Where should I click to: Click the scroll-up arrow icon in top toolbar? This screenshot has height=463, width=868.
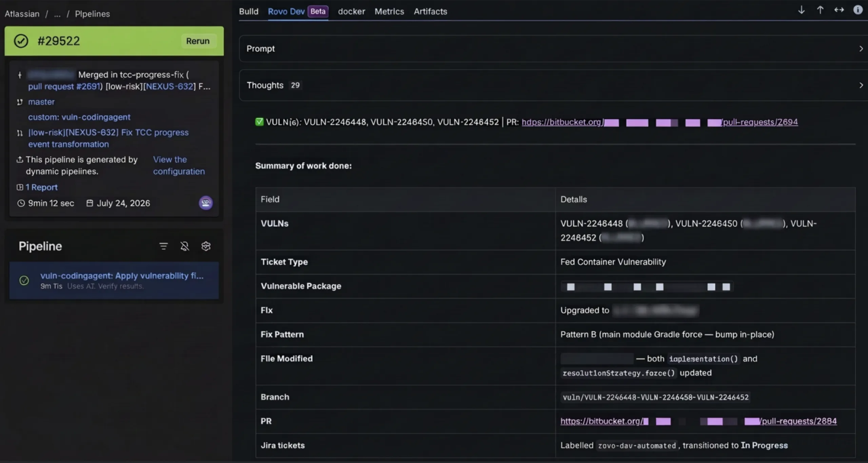(x=820, y=10)
